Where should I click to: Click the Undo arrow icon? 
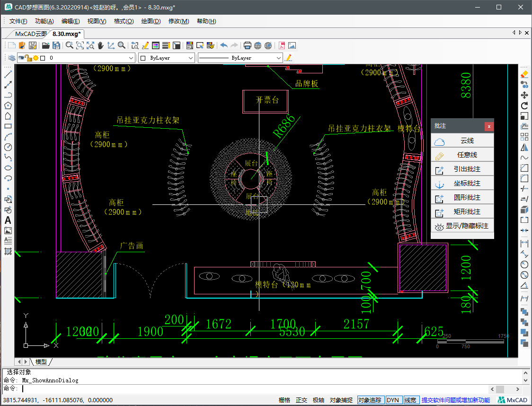pyautogui.click(x=224, y=45)
